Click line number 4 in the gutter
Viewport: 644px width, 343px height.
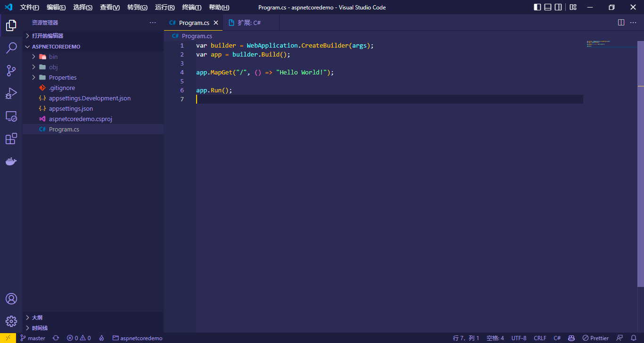click(182, 73)
